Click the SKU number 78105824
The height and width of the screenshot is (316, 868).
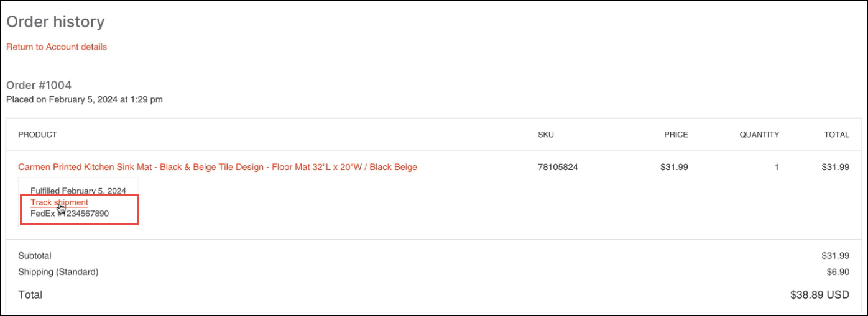point(558,167)
